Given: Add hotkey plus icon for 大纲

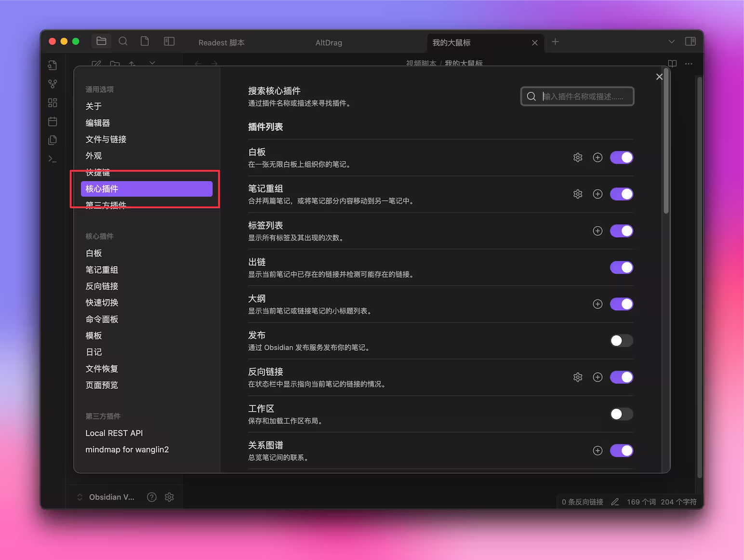Looking at the screenshot, I should (598, 304).
